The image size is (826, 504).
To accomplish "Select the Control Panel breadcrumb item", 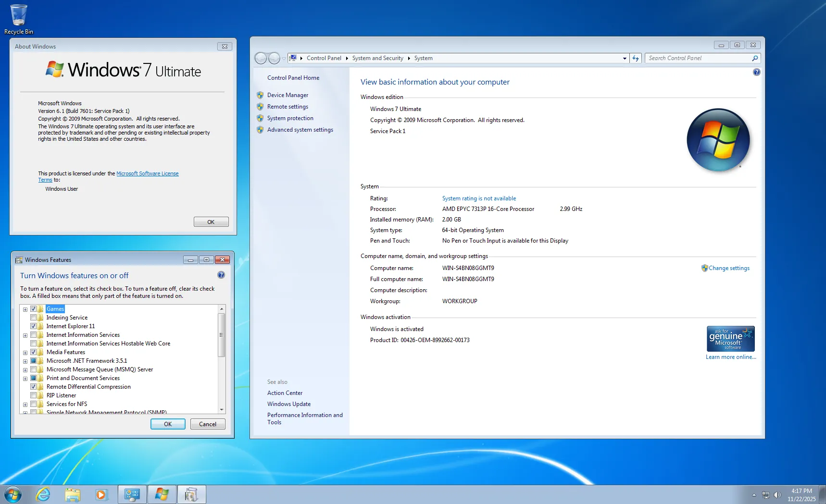I will (324, 58).
